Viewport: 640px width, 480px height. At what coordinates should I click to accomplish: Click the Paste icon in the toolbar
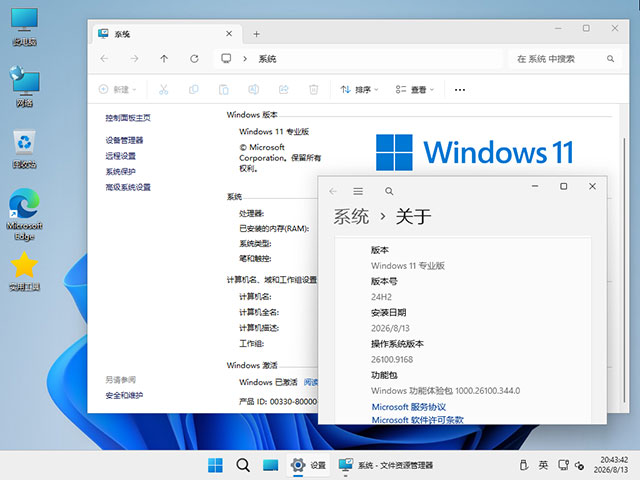(x=224, y=89)
